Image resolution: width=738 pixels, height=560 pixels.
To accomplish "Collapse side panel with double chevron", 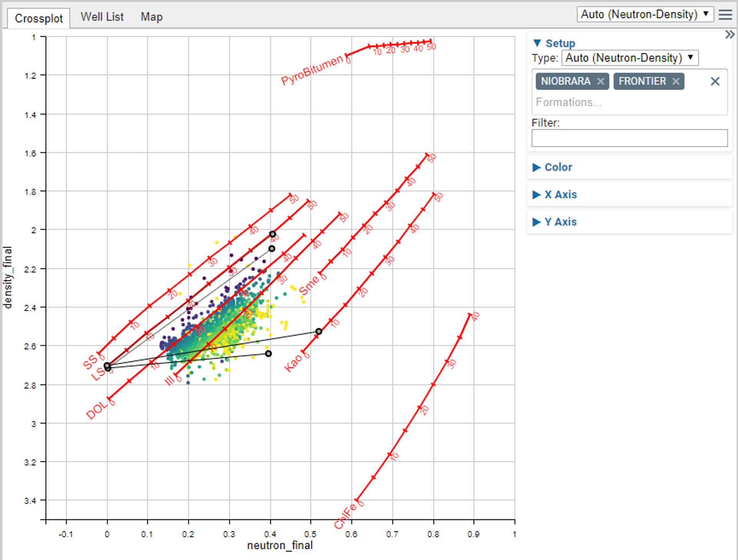I will 729,35.
